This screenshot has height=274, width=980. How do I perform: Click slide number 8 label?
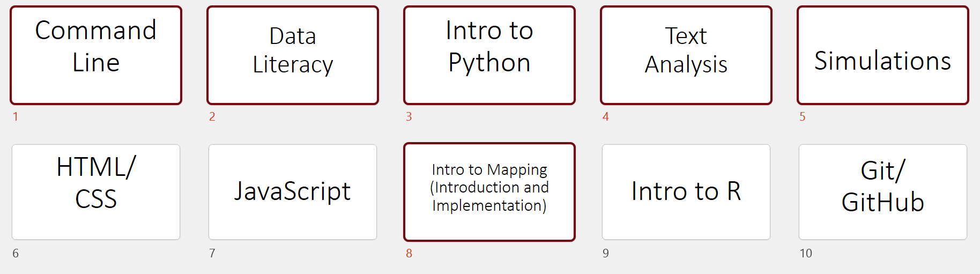[x=409, y=253]
